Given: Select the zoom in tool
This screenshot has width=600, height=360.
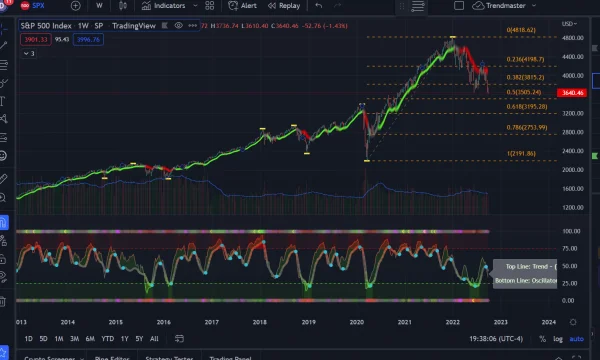Looking at the screenshot, I should tap(3, 197).
